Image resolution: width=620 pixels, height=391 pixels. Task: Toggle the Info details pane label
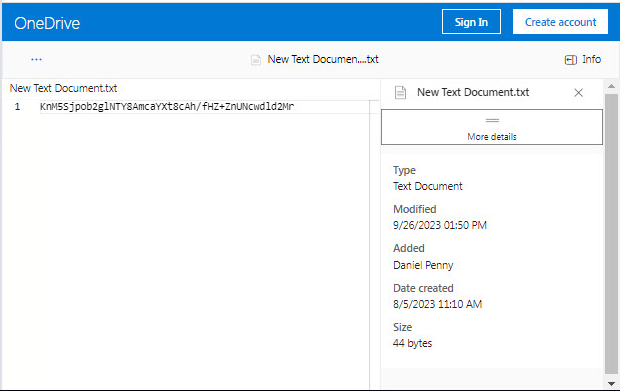tap(592, 59)
